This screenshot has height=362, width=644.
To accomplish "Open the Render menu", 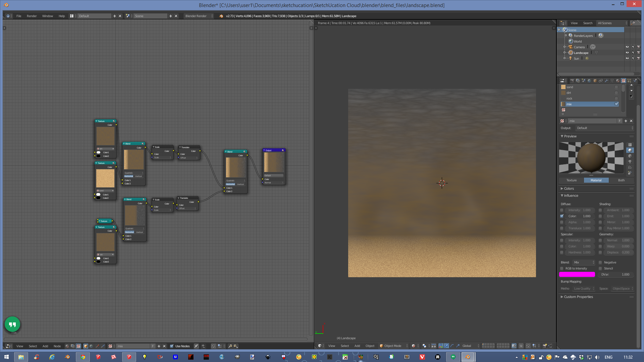I will [x=32, y=16].
